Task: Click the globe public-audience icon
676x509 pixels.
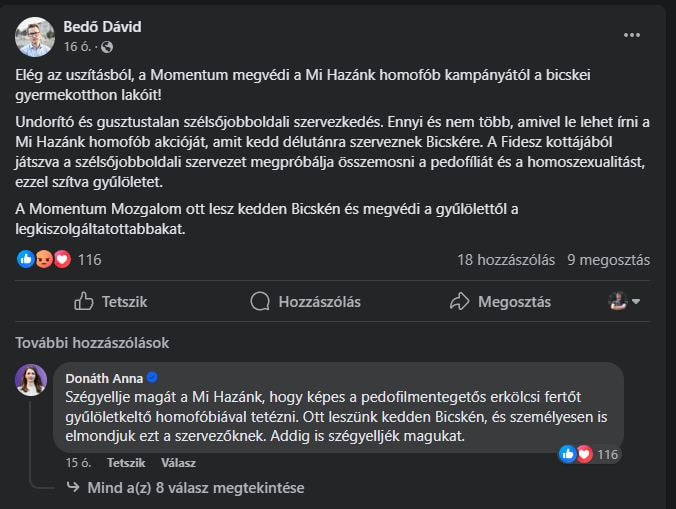Action: coord(107,46)
